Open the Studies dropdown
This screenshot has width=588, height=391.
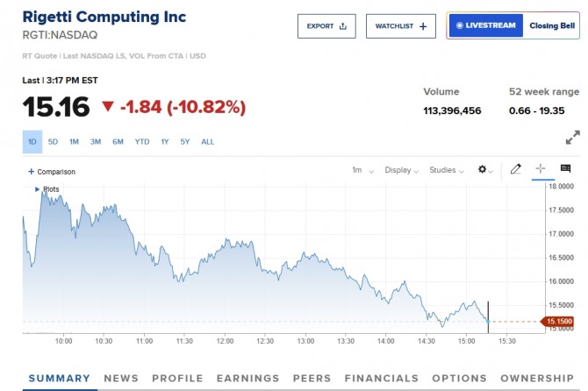point(446,170)
